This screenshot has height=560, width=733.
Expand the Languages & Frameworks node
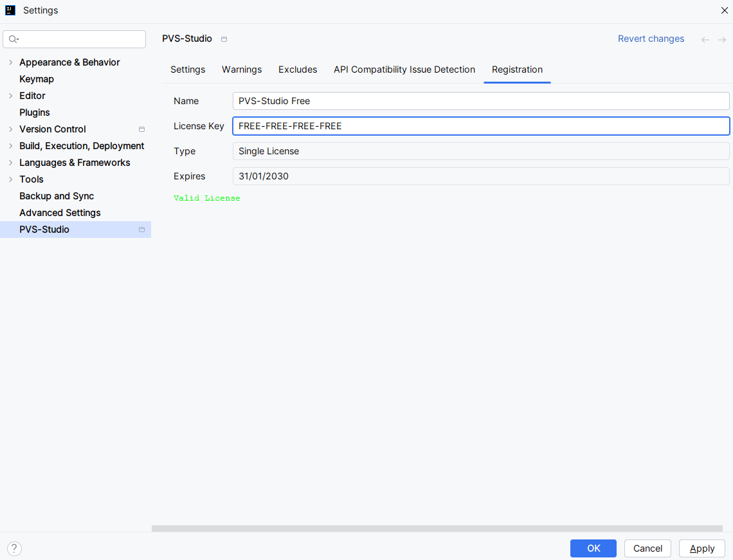click(x=10, y=163)
